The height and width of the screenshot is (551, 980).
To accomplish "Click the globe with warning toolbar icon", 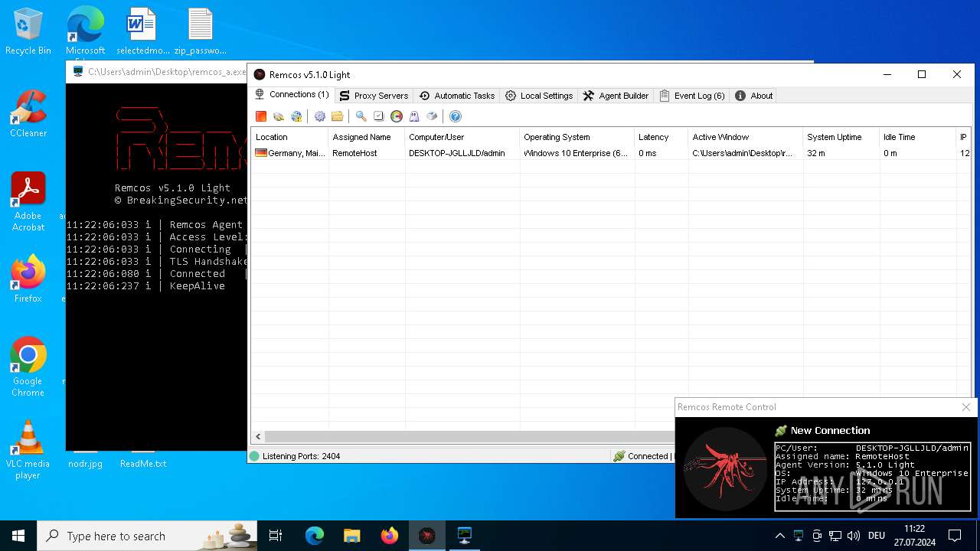I will click(296, 116).
